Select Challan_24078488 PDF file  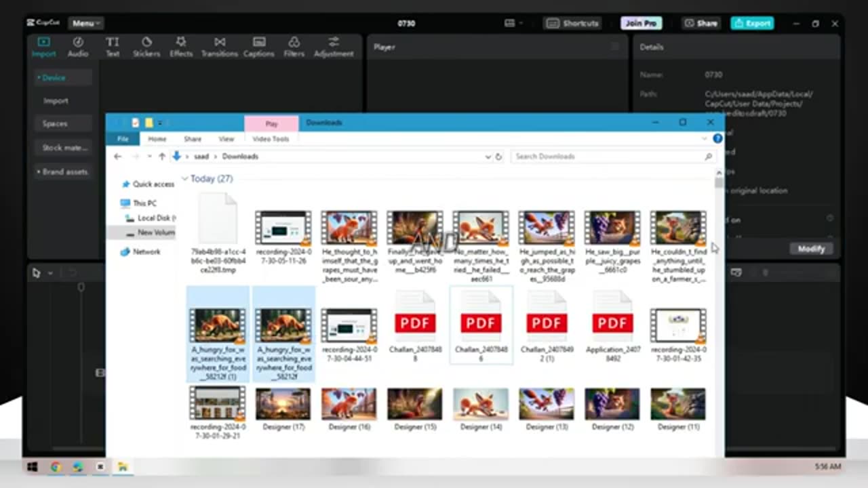pos(415,325)
